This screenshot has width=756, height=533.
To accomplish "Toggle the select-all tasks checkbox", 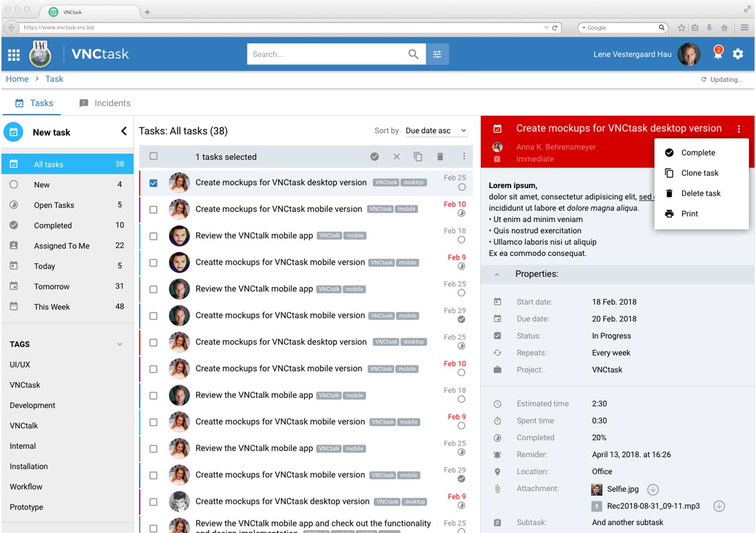I will coord(153,156).
